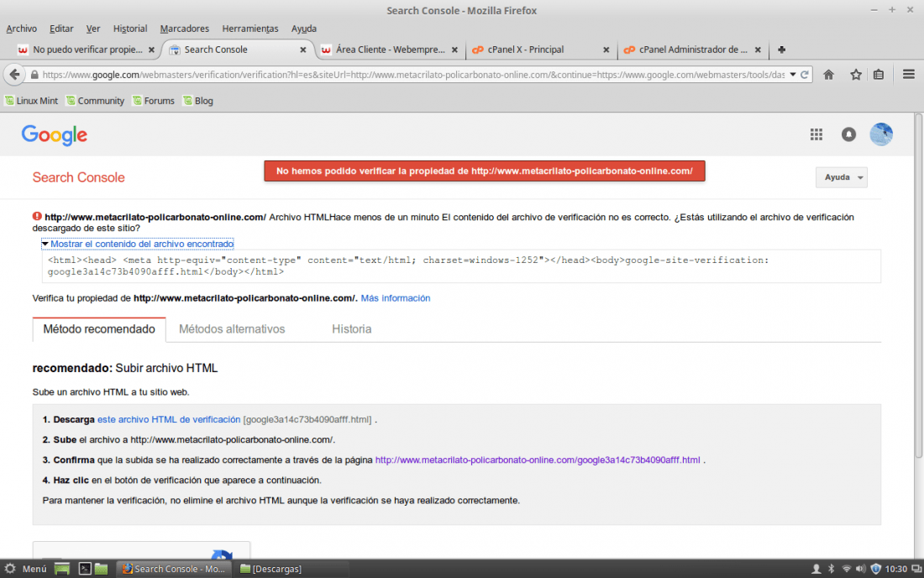
Task: Click red 'No hemos podido verificar' error banner
Action: click(x=485, y=171)
